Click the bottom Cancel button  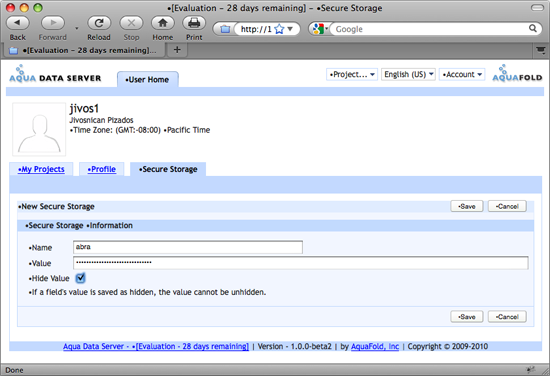click(x=507, y=317)
